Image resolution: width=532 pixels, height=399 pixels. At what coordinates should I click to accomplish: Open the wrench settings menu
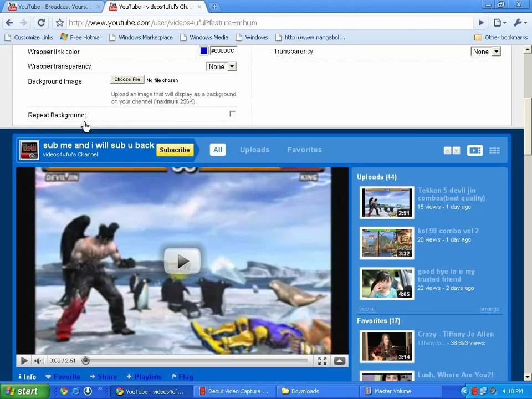pyautogui.click(x=519, y=23)
